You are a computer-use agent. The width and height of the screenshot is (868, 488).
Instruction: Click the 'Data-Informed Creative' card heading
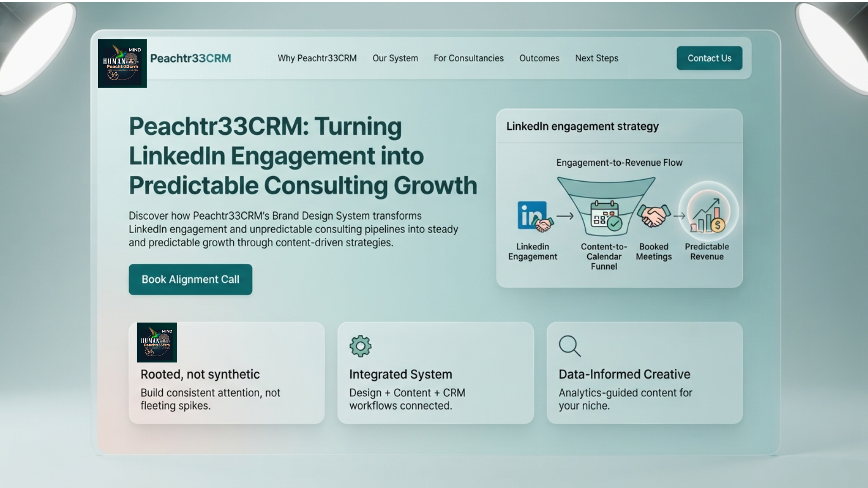tap(624, 374)
